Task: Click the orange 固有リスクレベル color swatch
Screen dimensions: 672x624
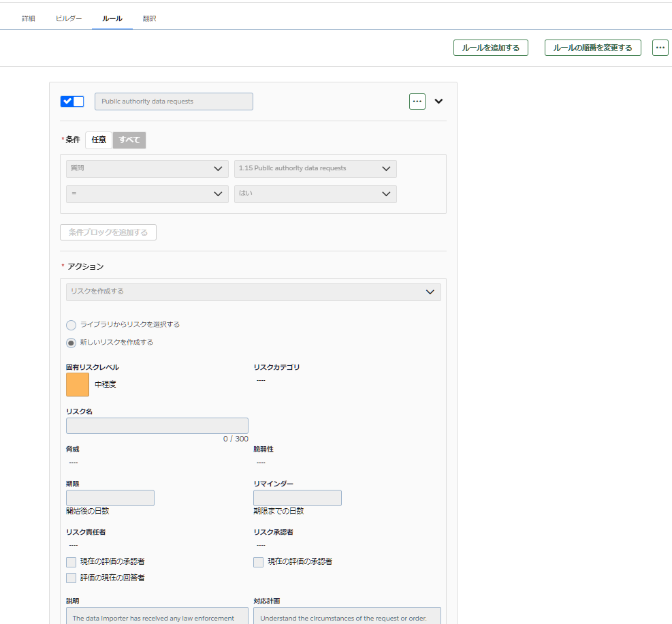Action: 78,384
